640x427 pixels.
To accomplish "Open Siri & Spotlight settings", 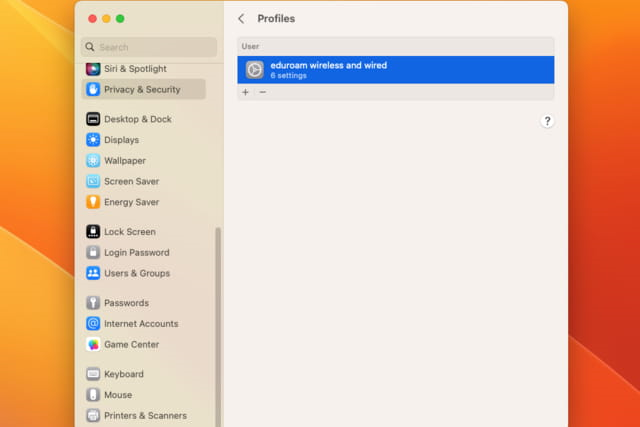I will pyautogui.click(x=135, y=69).
